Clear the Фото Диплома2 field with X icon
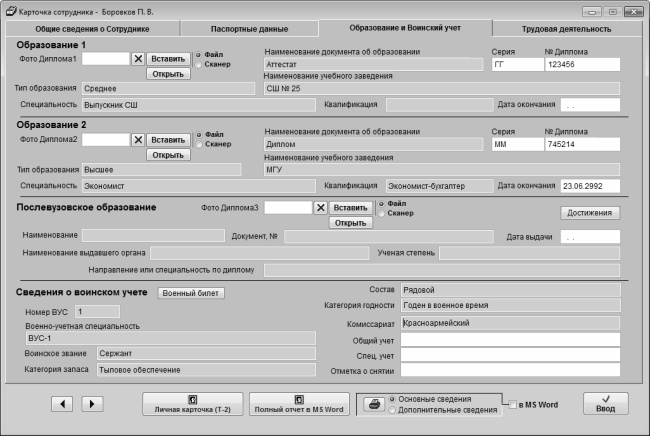650x436 pixels. tap(137, 140)
